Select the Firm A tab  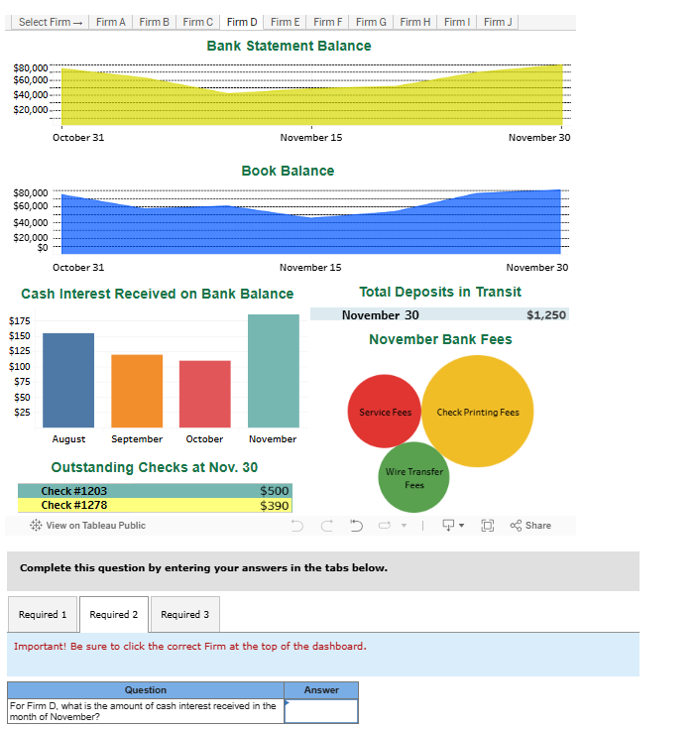coord(111,22)
